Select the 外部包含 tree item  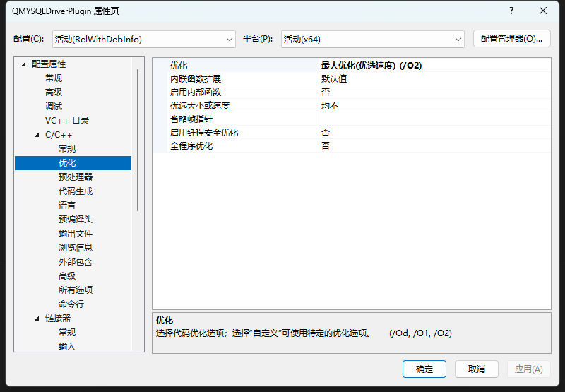[76, 262]
